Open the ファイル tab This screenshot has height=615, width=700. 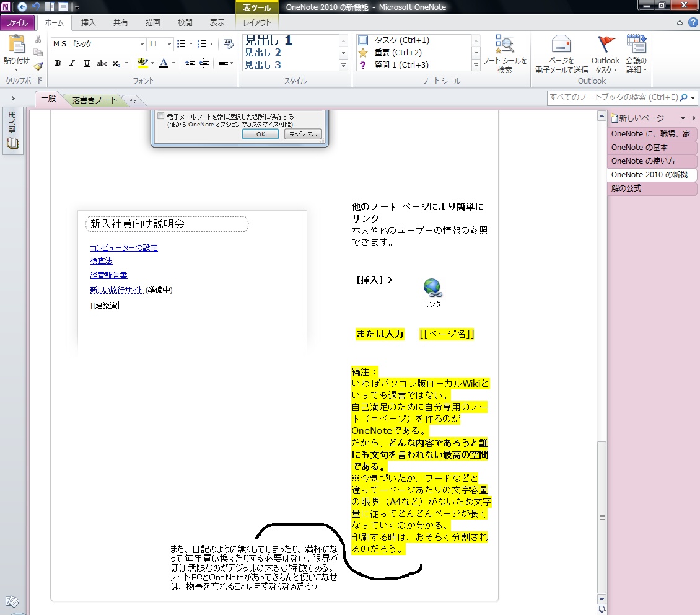click(x=17, y=23)
